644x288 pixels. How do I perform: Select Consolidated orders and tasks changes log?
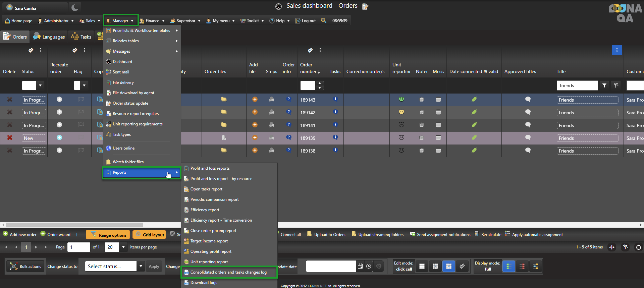point(228,272)
